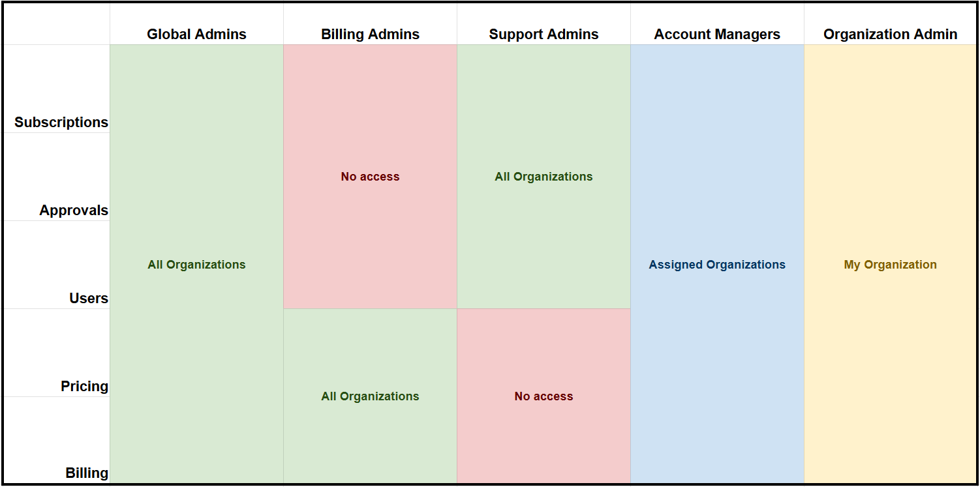Select the Billing row label
Viewport: 980px width, 487px height.
click(87, 473)
